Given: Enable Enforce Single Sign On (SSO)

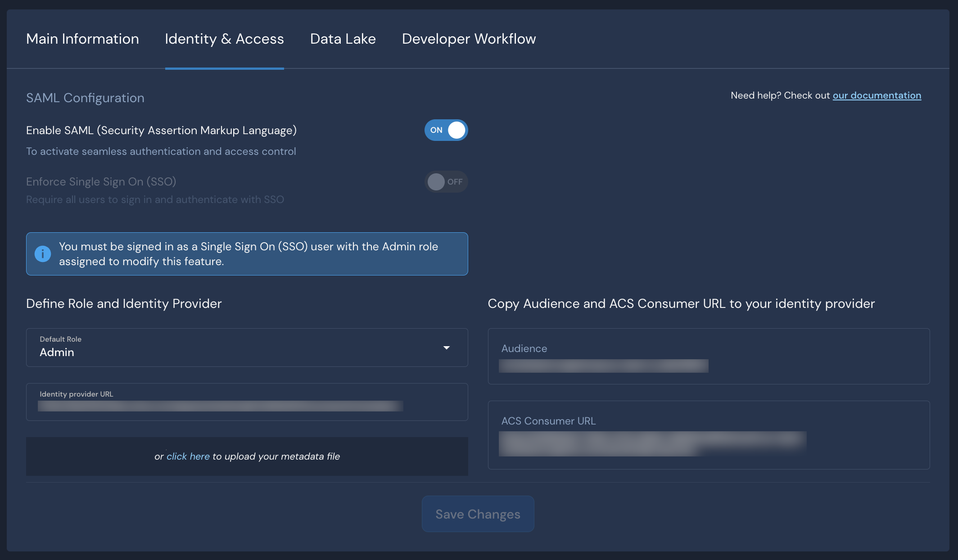Looking at the screenshot, I should click(x=446, y=182).
